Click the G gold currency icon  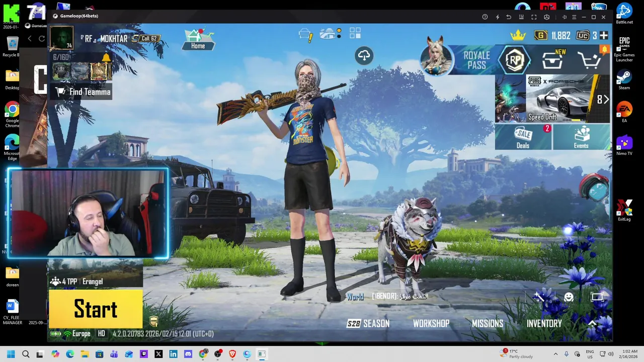click(x=541, y=35)
